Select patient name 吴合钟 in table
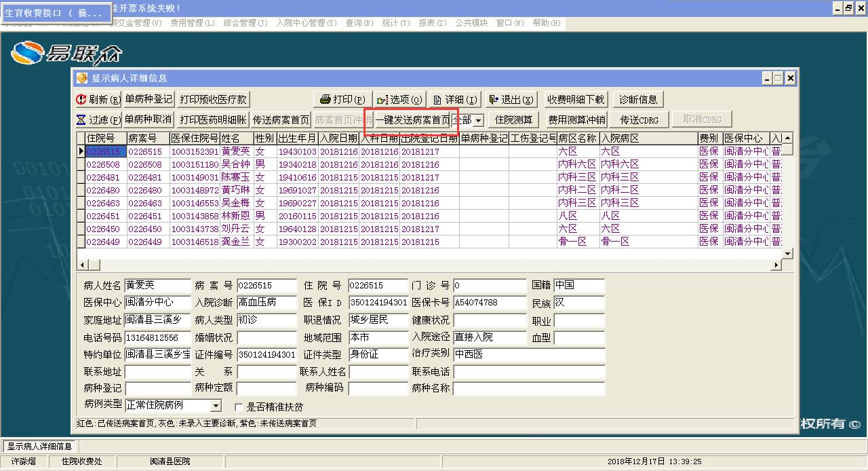Viewport: 868px width, 471px height. pos(236,164)
